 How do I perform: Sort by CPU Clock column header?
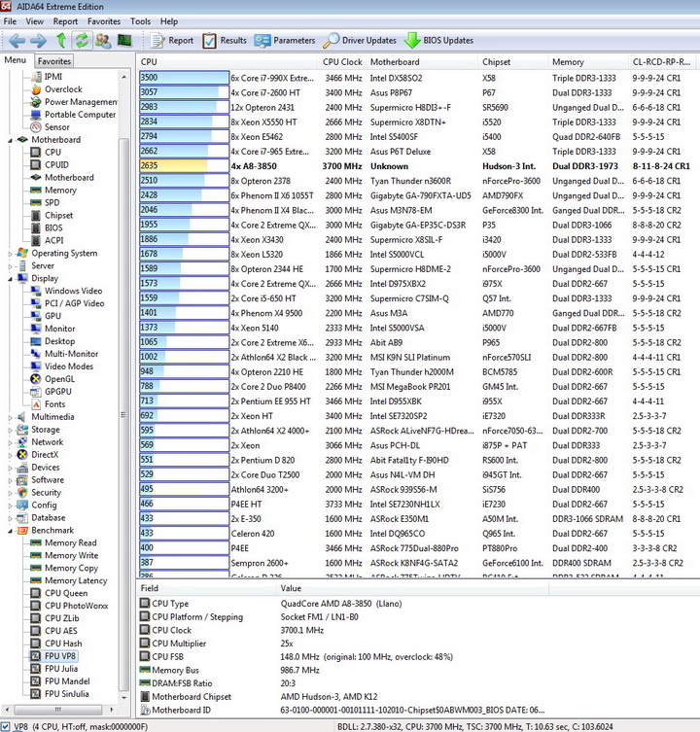(x=342, y=61)
